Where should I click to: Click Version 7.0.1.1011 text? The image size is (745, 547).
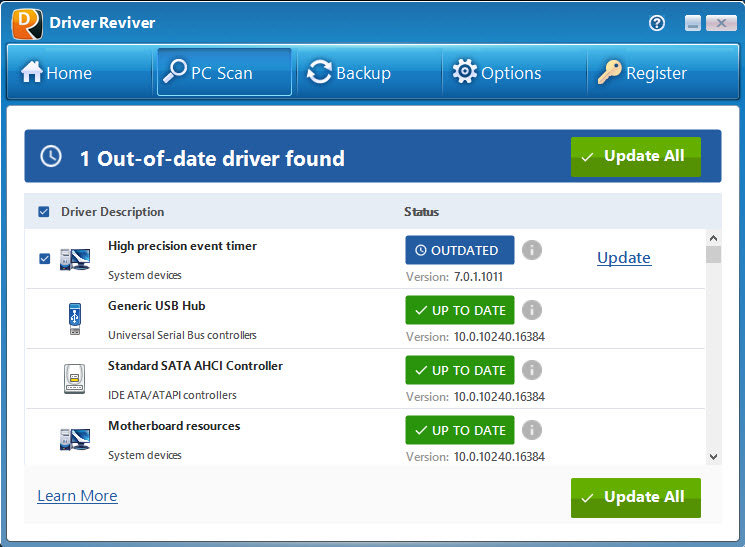point(454,277)
